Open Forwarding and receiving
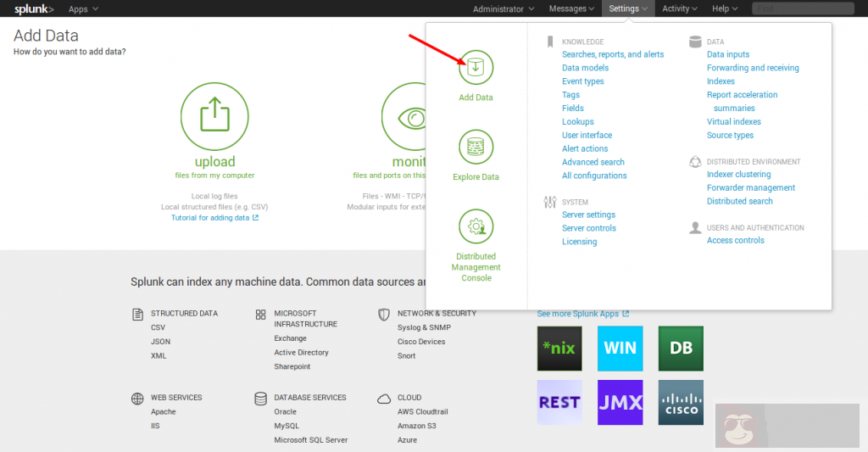This screenshot has height=452, width=868. point(753,68)
